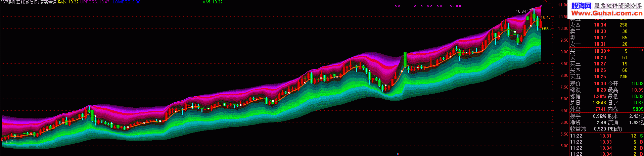The image size is (644, 156).
Task: Click the red up-arrow beside 买一 price
Action: pyautogui.click(x=608, y=51)
